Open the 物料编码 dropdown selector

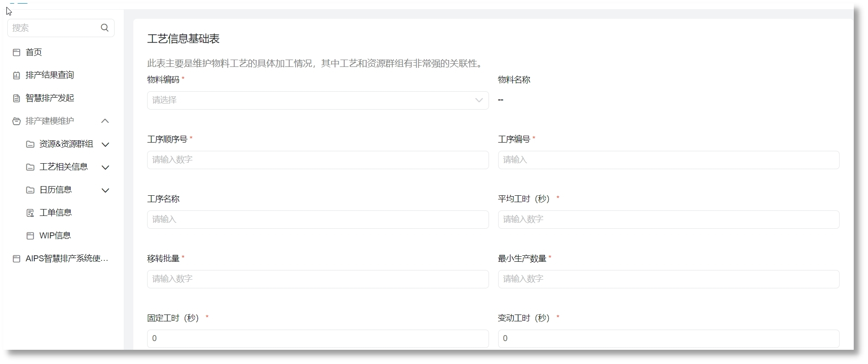317,100
